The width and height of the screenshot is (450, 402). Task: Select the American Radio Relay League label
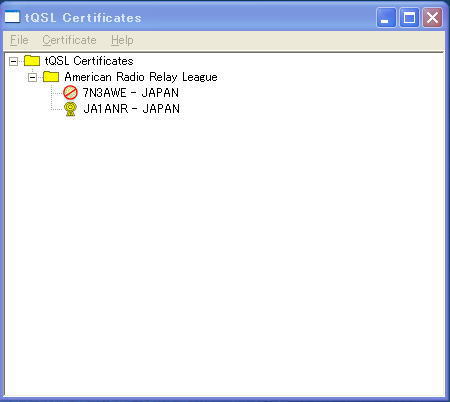click(x=141, y=77)
